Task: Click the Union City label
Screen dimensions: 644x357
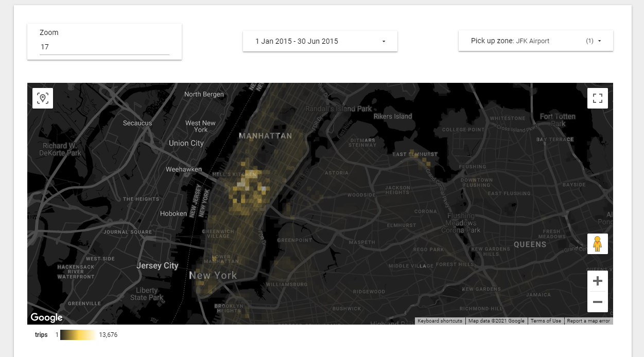Action: [186, 143]
